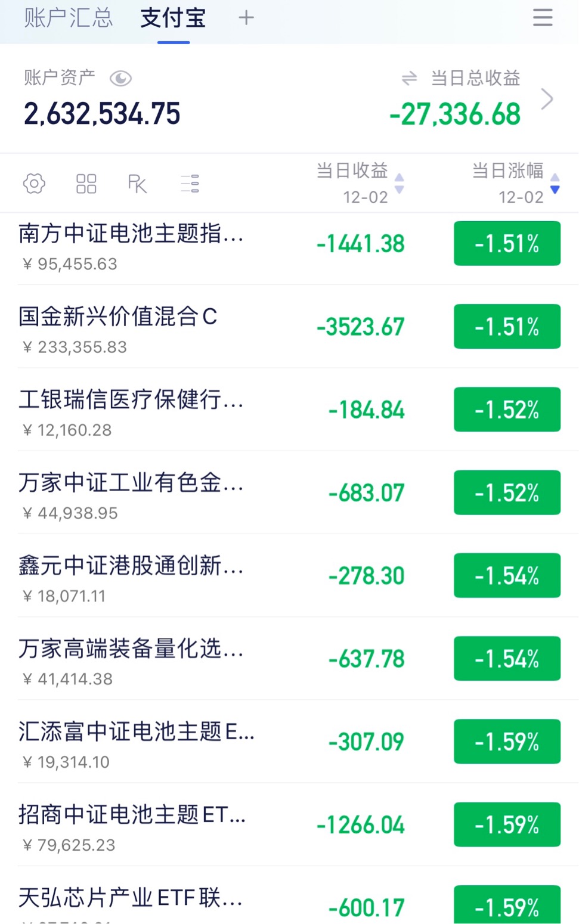Screen dimensions: 579x924
Task: Select the 支付宝 tab
Action: pos(173,18)
